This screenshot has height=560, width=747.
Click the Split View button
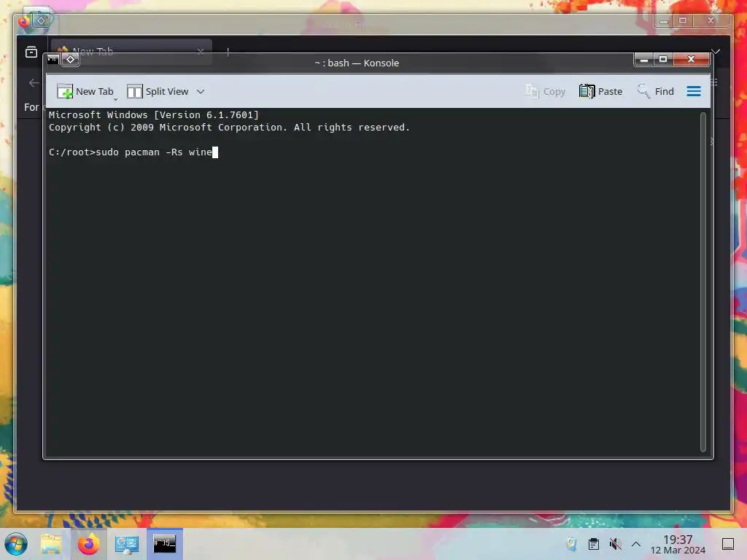(158, 91)
